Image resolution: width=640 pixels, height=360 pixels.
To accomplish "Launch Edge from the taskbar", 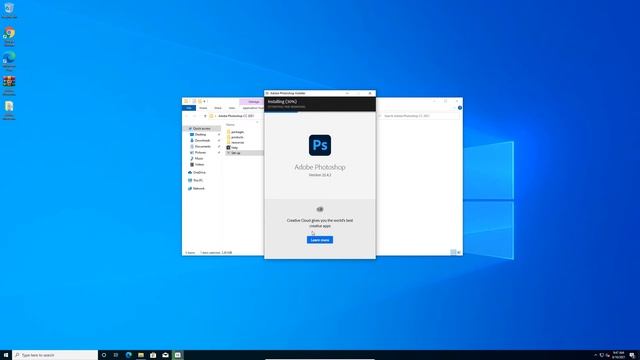I will click(129, 355).
